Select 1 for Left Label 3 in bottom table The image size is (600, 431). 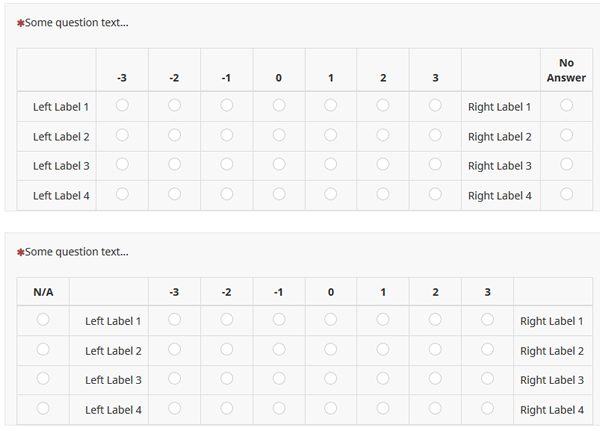pyautogui.click(x=383, y=379)
